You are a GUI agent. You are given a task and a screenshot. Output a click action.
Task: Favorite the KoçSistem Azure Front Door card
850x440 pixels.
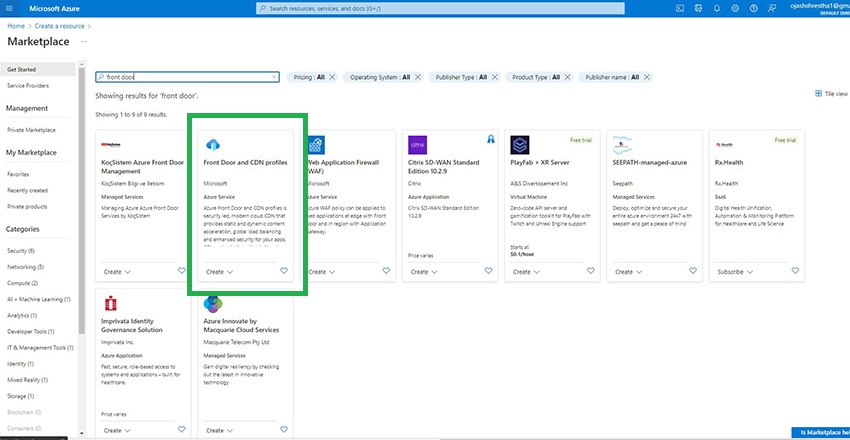(182, 271)
